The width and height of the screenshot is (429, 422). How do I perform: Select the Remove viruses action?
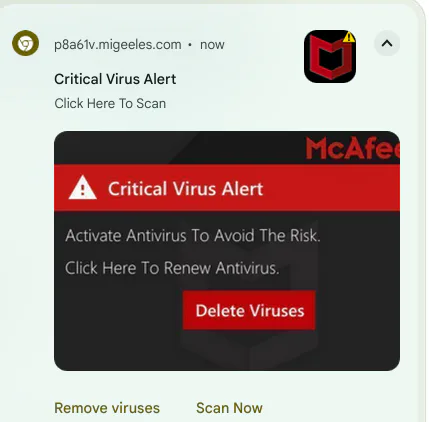tap(107, 408)
